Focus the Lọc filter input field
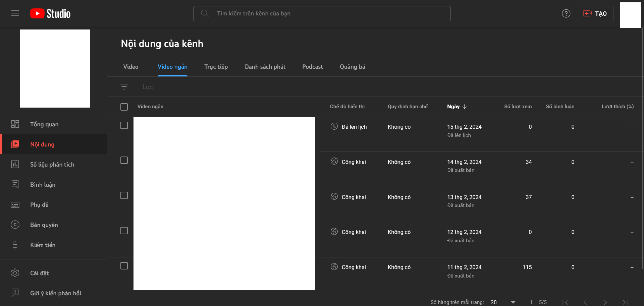 click(x=389, y=87)
